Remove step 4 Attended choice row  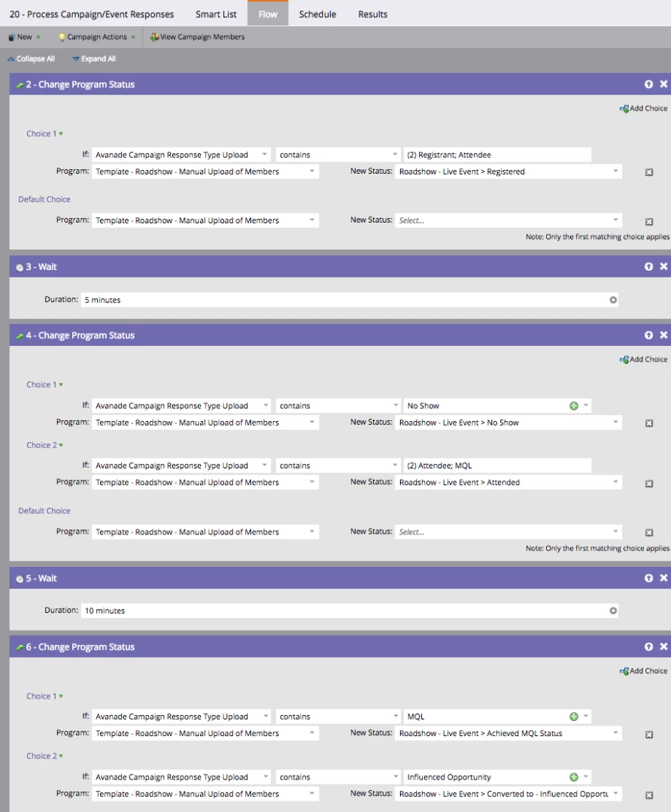pyautogui.click(x=648, y=483)
